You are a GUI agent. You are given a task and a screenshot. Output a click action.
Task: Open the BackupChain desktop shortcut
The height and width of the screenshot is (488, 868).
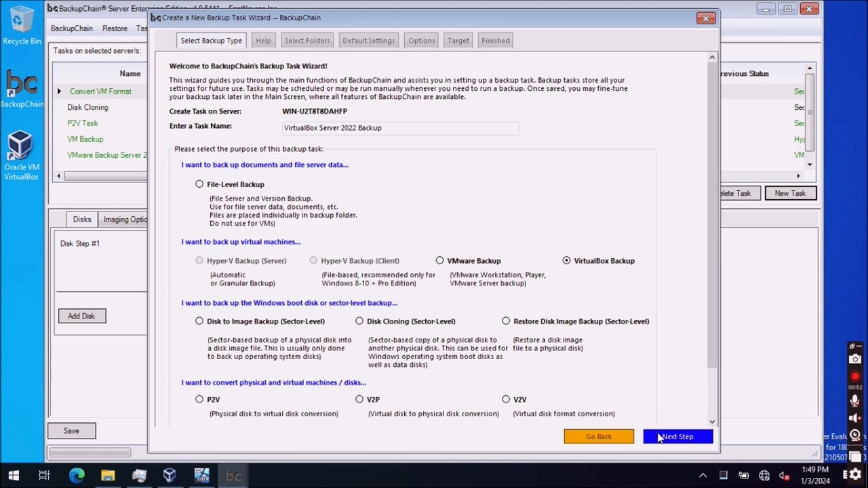point(22,88)
